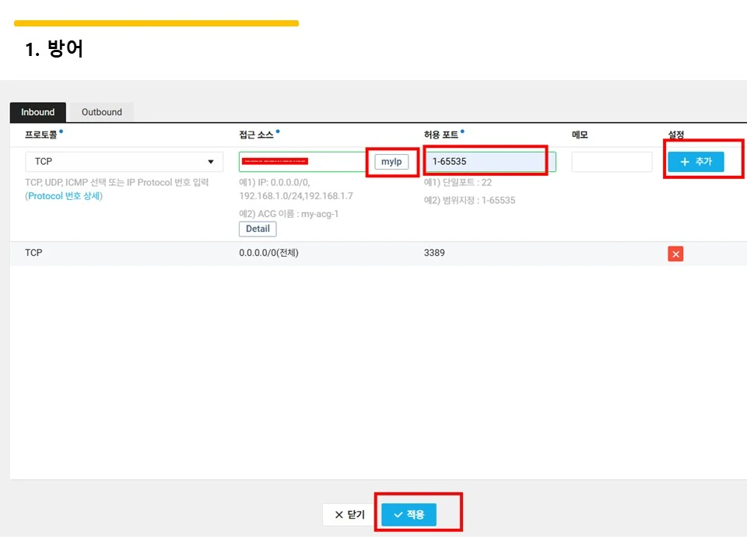Image resolution: width=747 pixels, height=560 pixels.
Task: Click the 메모 column header
Action: [580, 135]
